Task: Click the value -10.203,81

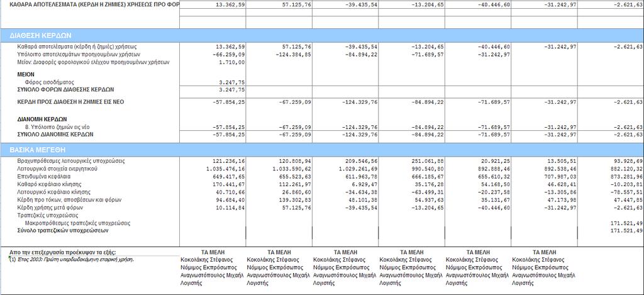Action: pyautogui.click(x=627, y=184)
